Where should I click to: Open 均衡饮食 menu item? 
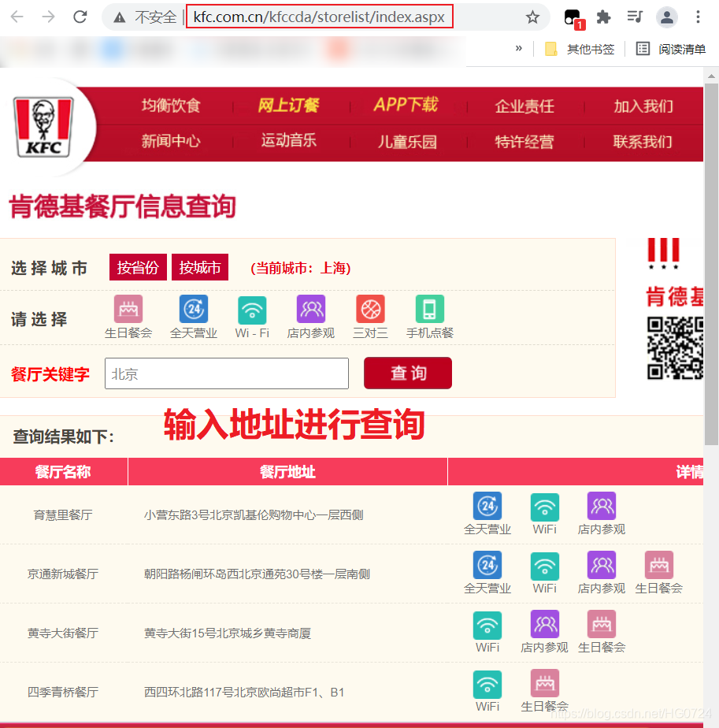point(171,106)
